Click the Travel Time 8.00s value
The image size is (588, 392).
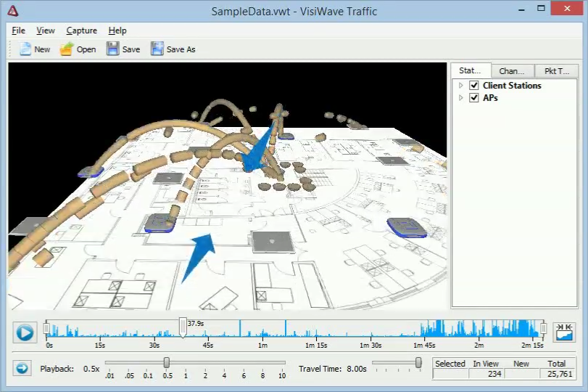pos(357,369)
